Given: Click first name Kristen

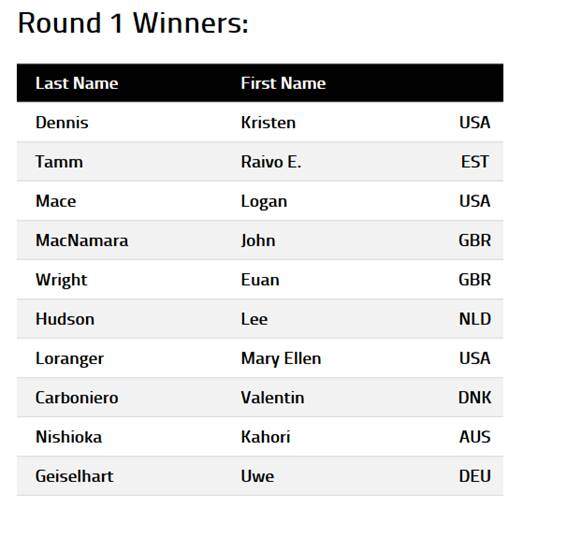Looking at the screenshot, I should (268, 122).
